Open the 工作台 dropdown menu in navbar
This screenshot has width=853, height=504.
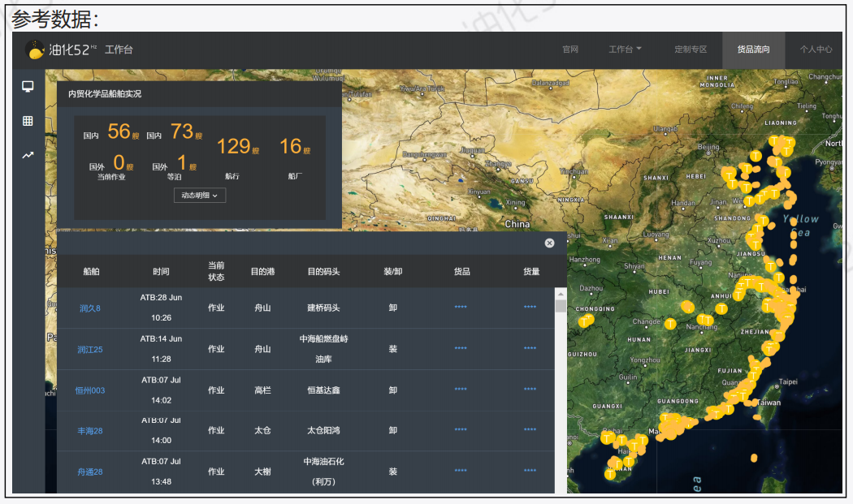[x=625, y=49]
